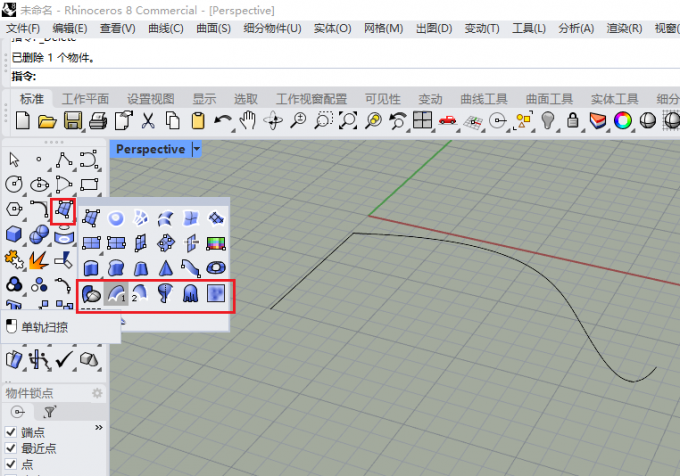The height and width of the screenshot is (476, 680).
Task: Select the Rectangle tool in left toolbar
Action: 89,184
